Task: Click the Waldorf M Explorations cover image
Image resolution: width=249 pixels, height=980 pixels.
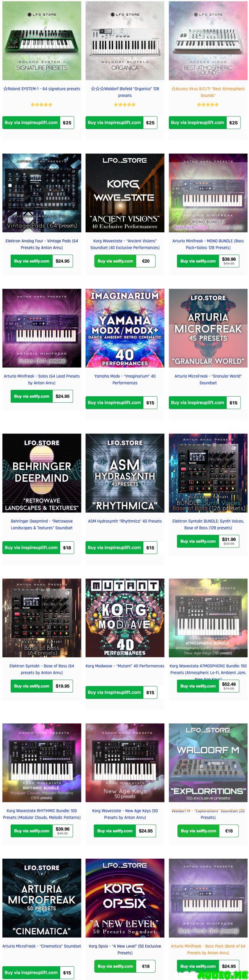Action: tap(208, 763)
